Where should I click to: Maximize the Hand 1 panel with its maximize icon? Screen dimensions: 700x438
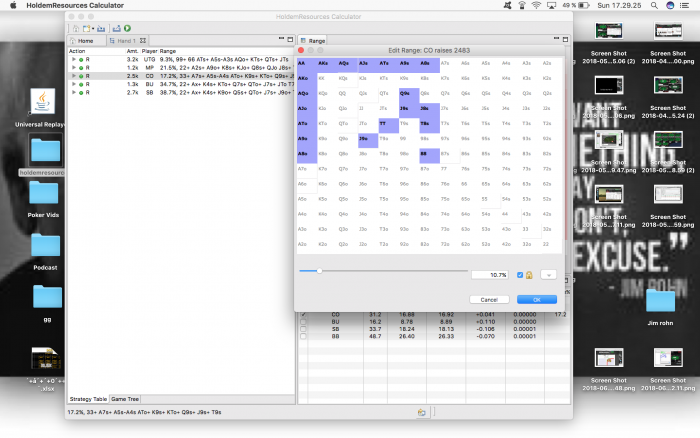(290, 39)
